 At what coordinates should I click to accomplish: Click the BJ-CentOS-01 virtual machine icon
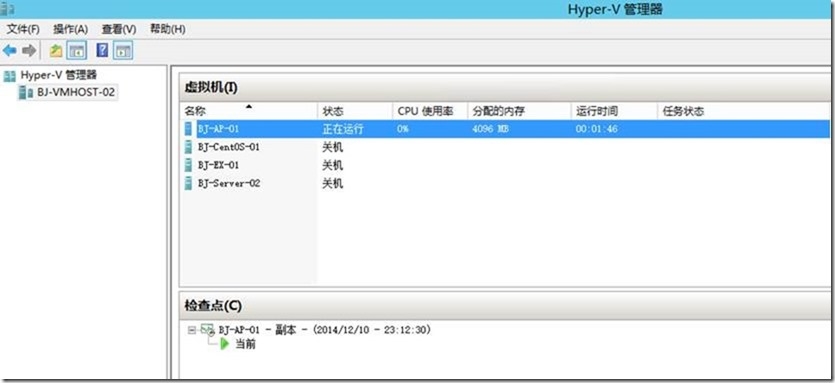[x=188, y=147]
